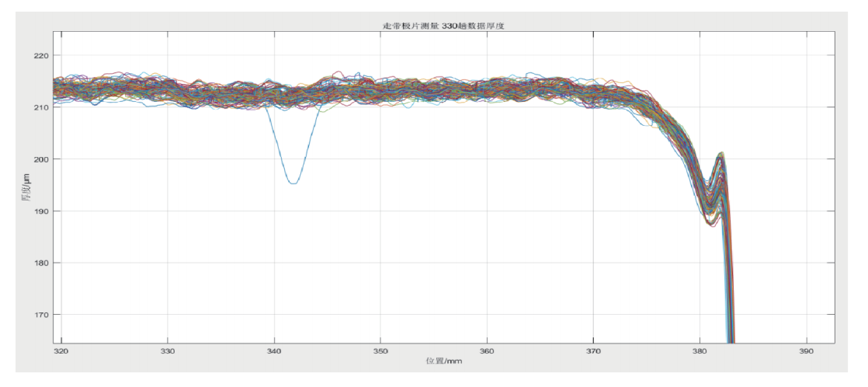
Task: Click the y-axis tick label 180
Action: tap(40, 263)
